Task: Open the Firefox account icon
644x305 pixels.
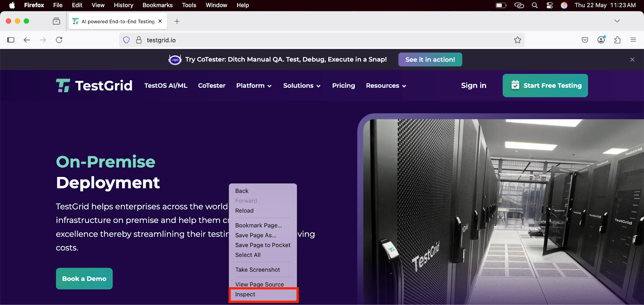Action: [601, 39]
